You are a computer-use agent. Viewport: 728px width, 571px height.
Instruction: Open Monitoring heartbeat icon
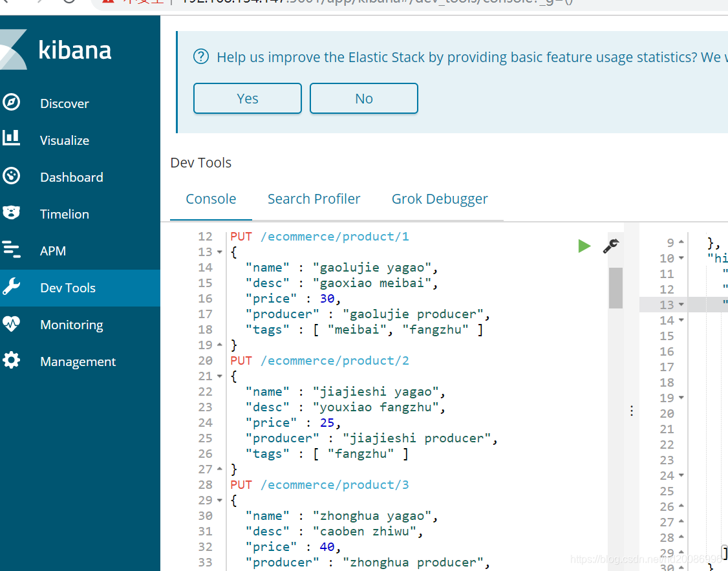coord(11,323)
